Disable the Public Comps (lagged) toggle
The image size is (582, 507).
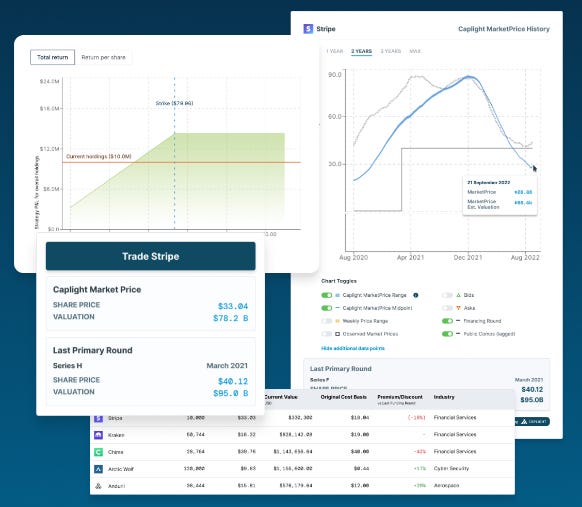click(x=447, y=334)
